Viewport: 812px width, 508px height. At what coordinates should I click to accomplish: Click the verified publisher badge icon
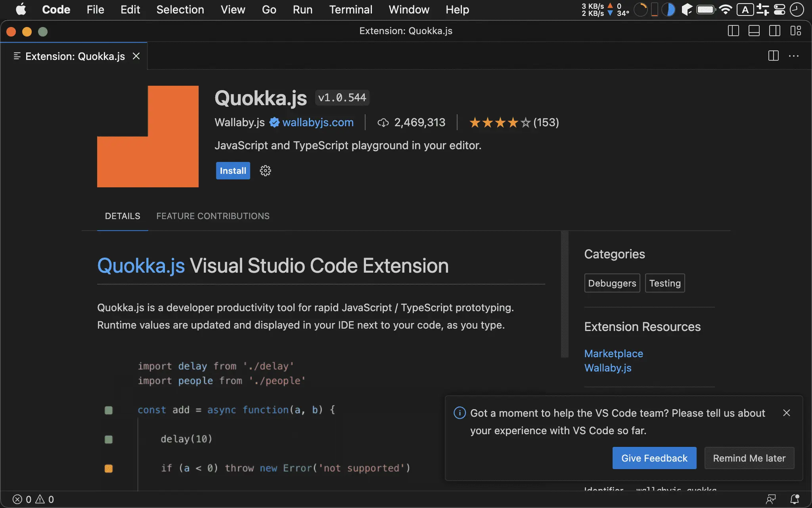point(274,122)
